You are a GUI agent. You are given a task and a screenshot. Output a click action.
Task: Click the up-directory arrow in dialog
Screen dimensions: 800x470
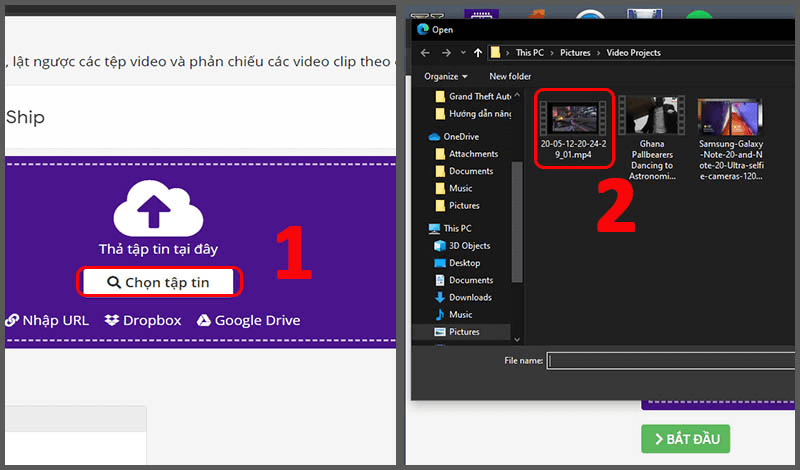click(x=478, y=52)
